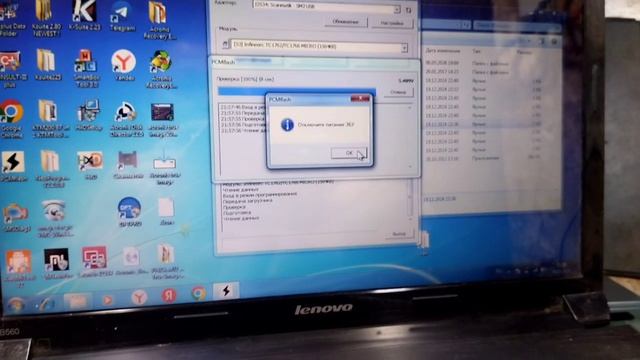Click the Explorer window search box
Image resolution: width=640 pixels, height=360 pixels.
coord(516,26)
